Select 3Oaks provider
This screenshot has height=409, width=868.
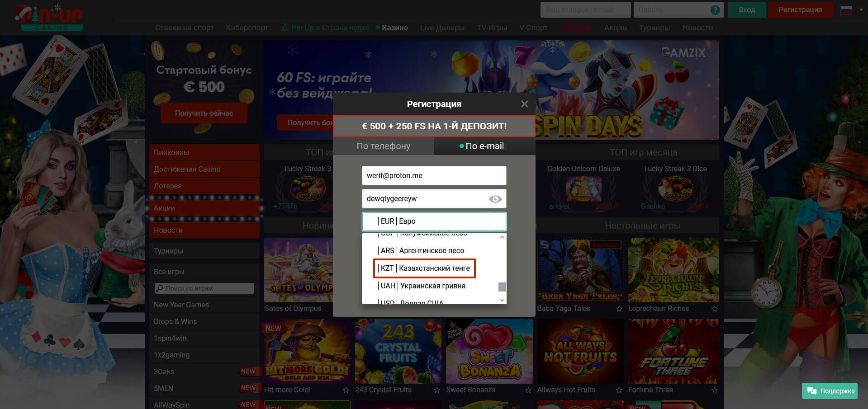[204, 372]
